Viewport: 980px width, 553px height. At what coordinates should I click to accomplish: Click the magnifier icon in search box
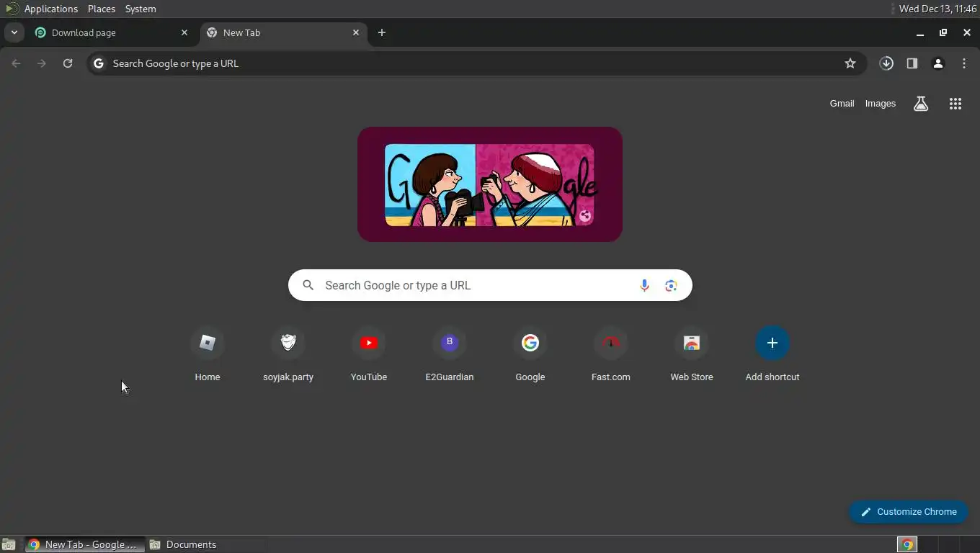click(308, 285)
